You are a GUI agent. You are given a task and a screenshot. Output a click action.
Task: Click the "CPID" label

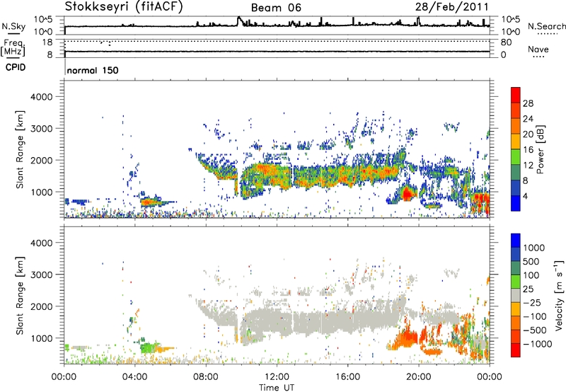click(x=16, y=67)
